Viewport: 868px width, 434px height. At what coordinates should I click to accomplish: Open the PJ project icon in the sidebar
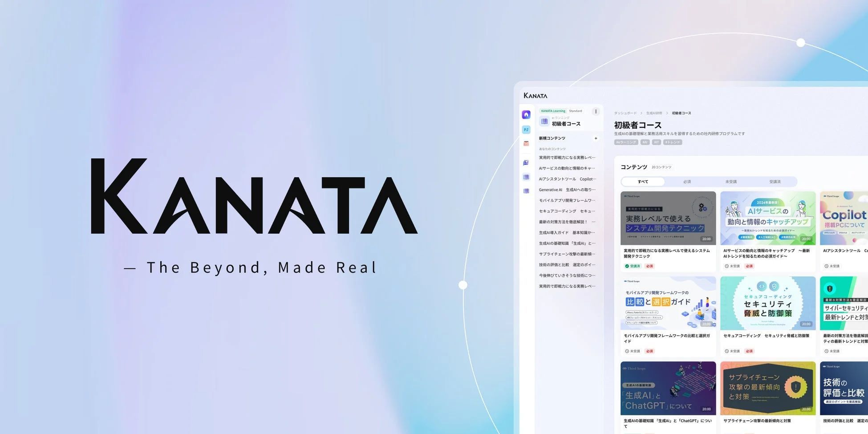coord(526,130)
